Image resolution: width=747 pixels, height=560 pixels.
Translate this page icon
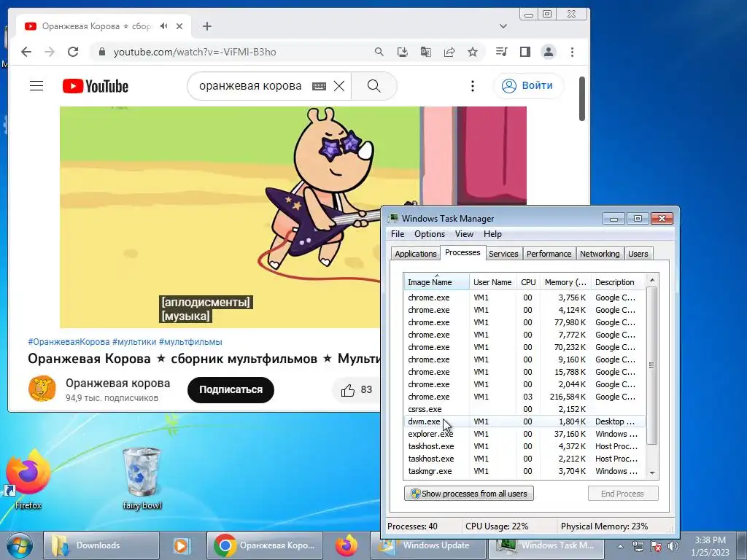pos(426,52)
